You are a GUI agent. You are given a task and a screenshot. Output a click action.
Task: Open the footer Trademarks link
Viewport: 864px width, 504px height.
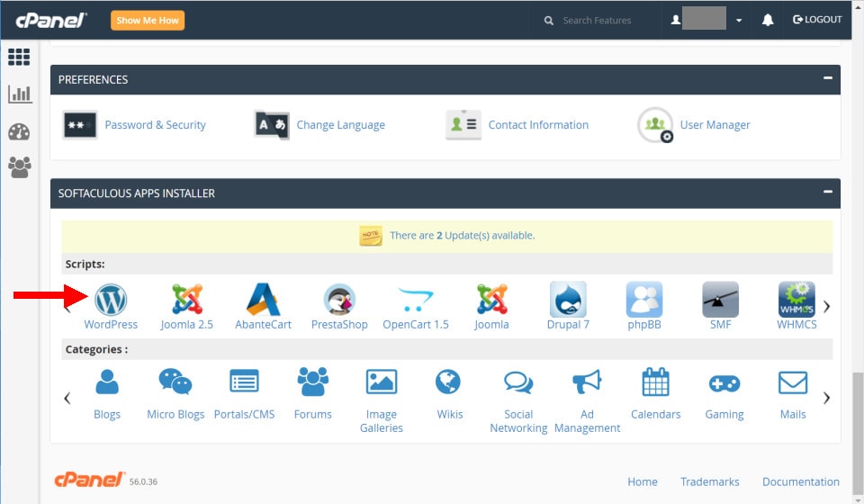pos(710,482)
